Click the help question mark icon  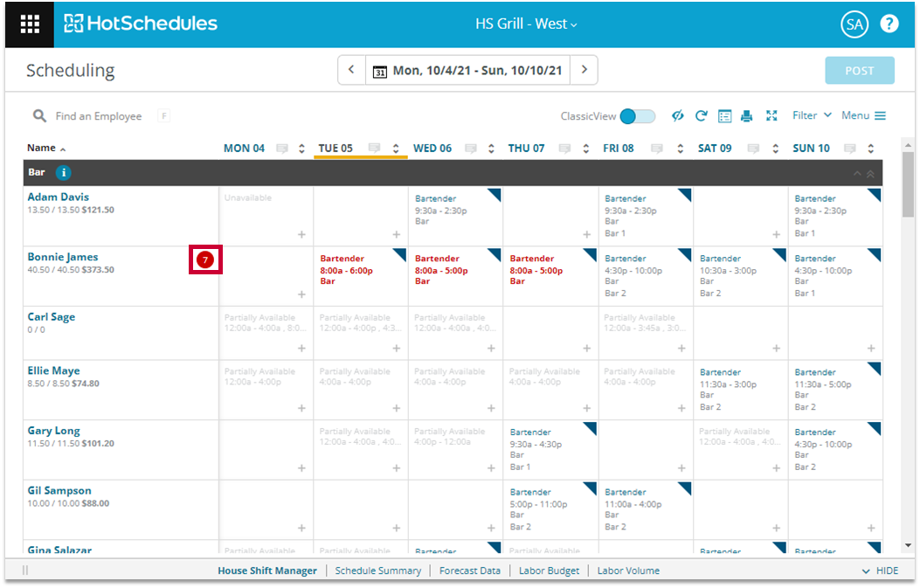point(889,24)
